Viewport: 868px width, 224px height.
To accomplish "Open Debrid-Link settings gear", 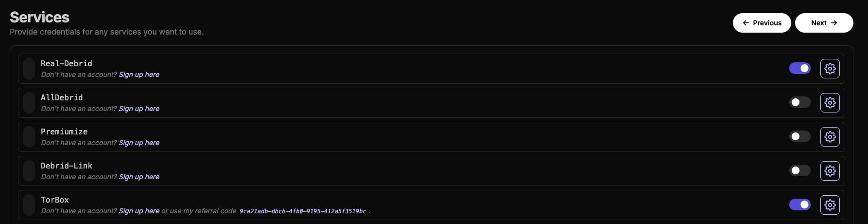I will pyautogui.click(x=830, y=171).
